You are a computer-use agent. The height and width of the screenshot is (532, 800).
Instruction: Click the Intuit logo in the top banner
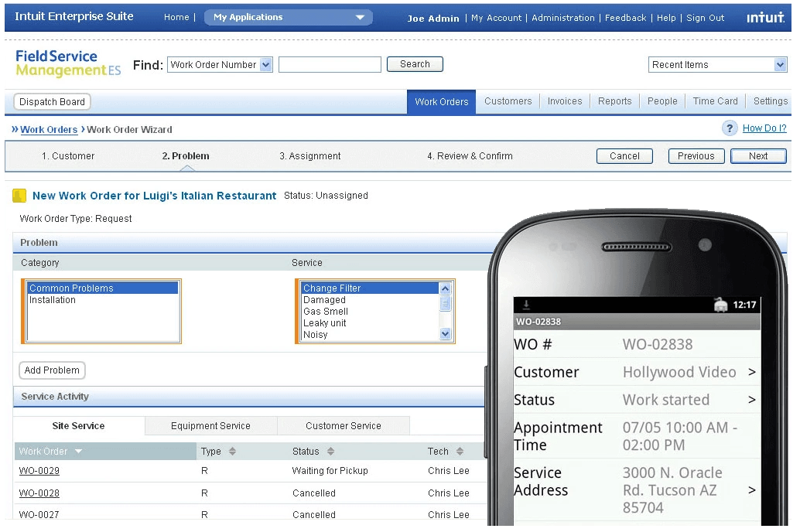point(764,16)
